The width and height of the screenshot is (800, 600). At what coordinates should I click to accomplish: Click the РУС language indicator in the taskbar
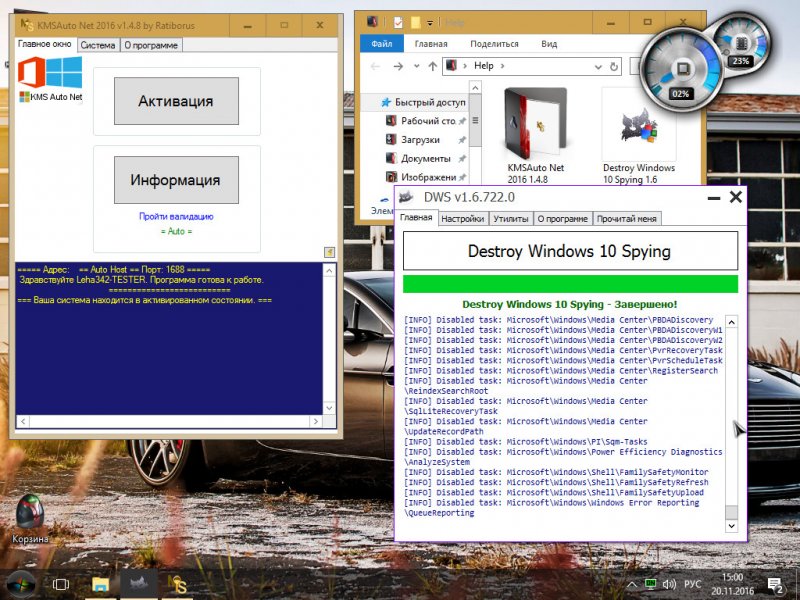tap(692, 584)
